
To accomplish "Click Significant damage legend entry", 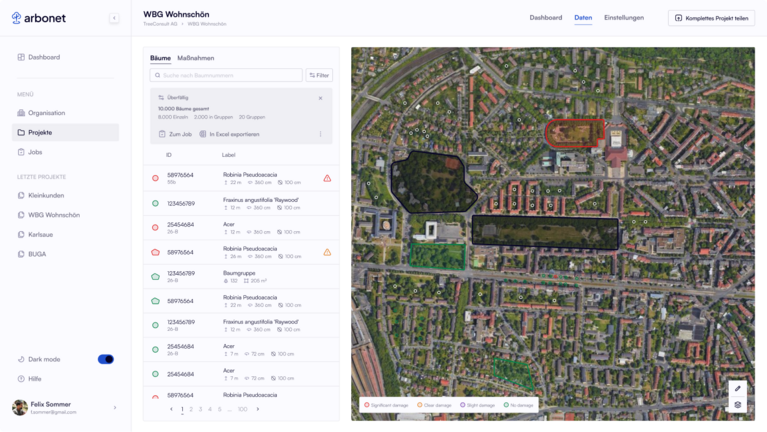I will 386,405.
